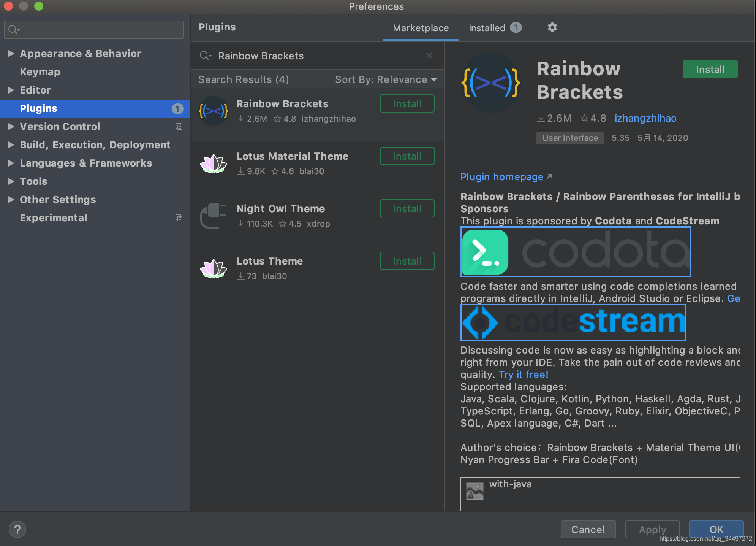Click the plugins settings gear icon

point(552,27)
